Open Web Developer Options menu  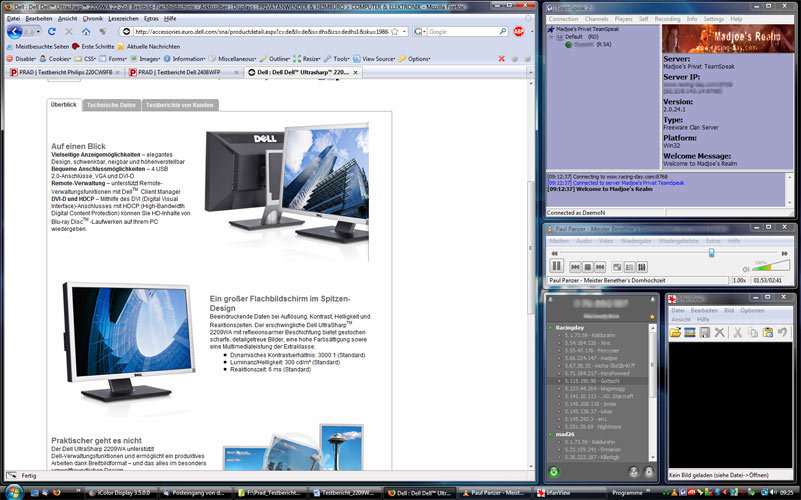tap(414, 59)
